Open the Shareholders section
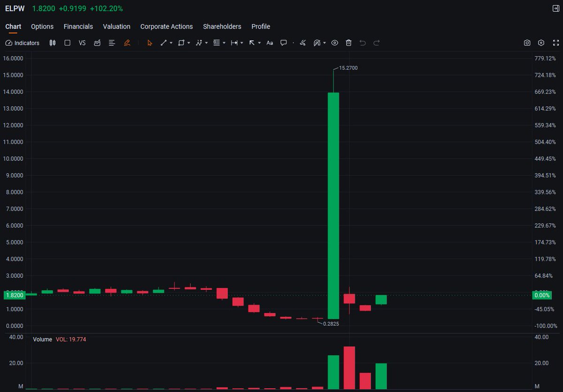 [222, 27]
